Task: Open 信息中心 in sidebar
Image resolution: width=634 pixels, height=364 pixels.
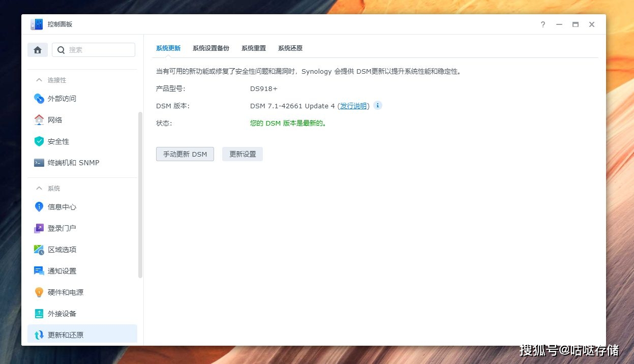Action: click(x=82, y=207)
